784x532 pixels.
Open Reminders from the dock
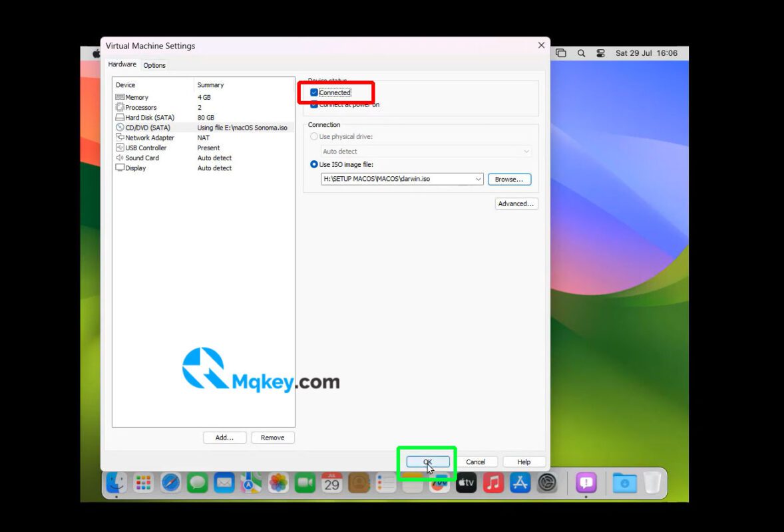(x=385, y=483)
